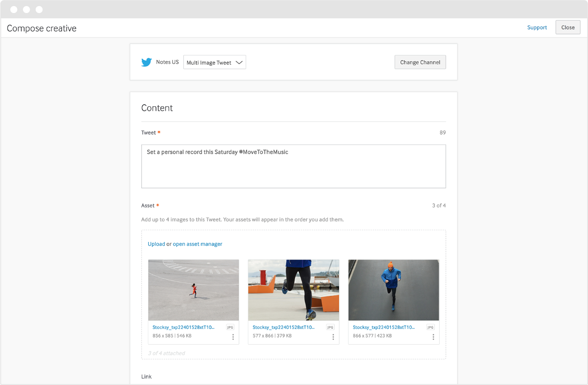The image size is (588, 385).
Task: Select the running legs close-up thumbnail
Action: click(294, 290)
